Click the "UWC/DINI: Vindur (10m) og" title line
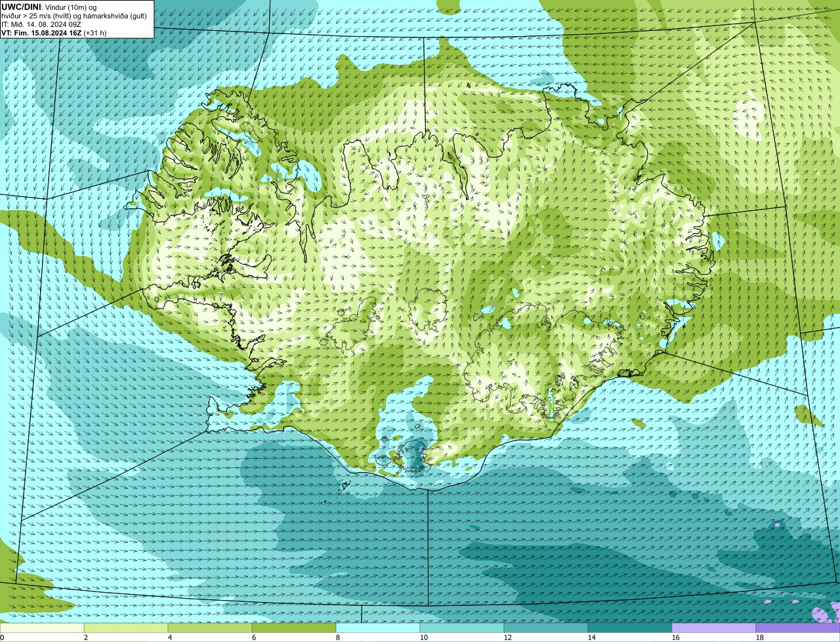Viewport: 840px width, 642px height. (49, 7)
